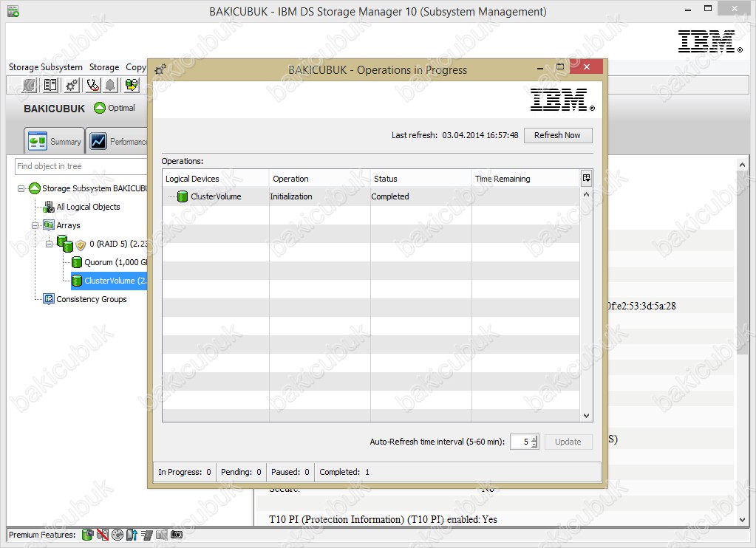Open the Storage Subsystem menu

click(x=46, y=67)
